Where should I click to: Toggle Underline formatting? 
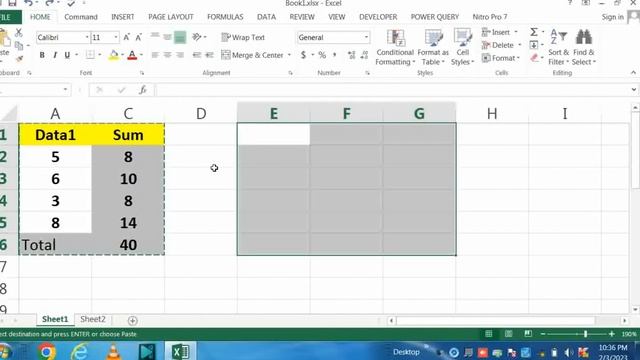(x=67, y=55)
